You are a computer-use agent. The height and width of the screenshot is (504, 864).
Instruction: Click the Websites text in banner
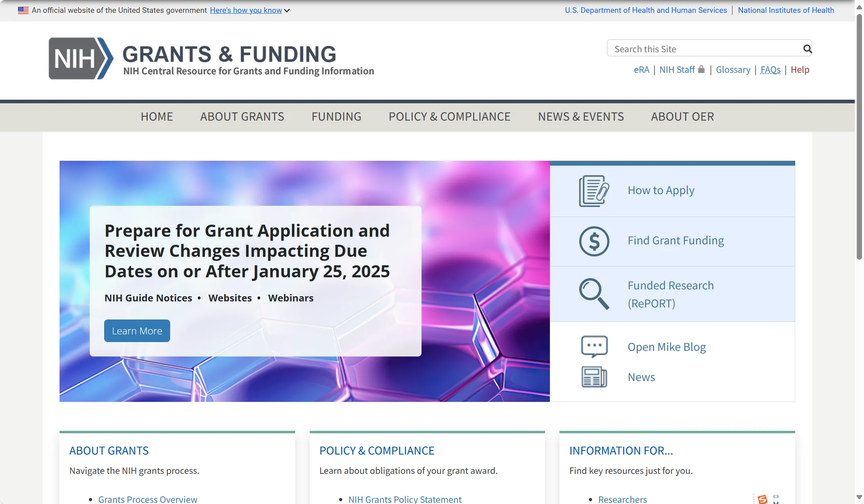click(x=230, y=298)
